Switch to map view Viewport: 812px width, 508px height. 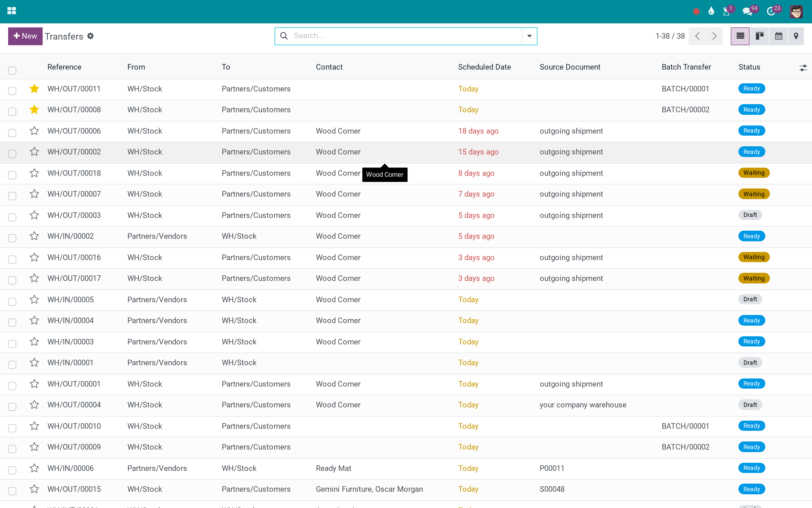[796, 36]
